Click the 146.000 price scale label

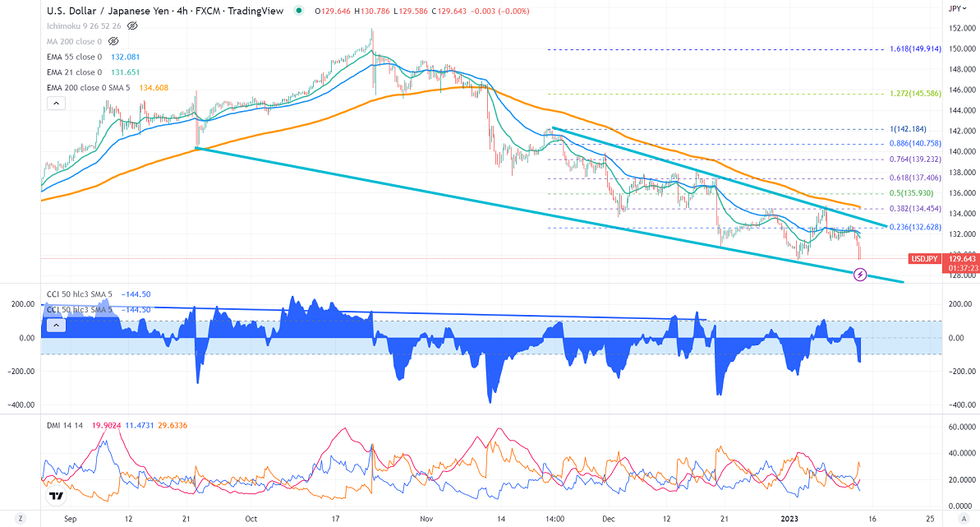coord(962,90)
